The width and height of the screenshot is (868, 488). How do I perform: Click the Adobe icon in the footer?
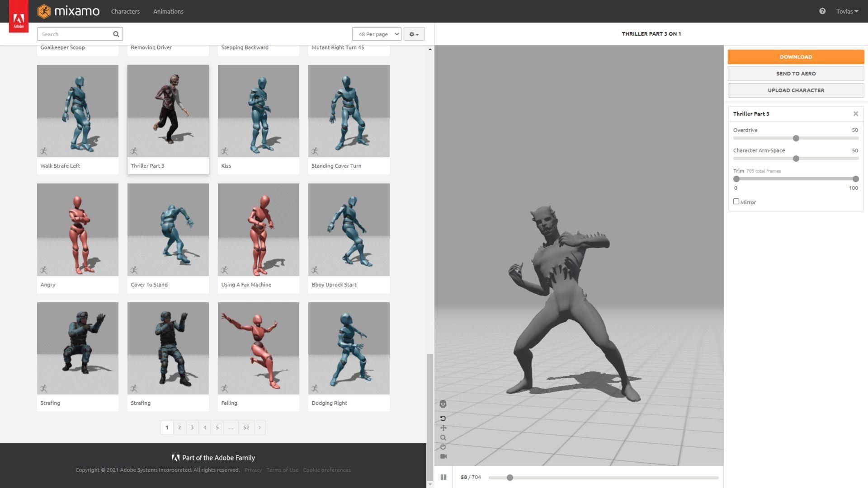(175, 458)
